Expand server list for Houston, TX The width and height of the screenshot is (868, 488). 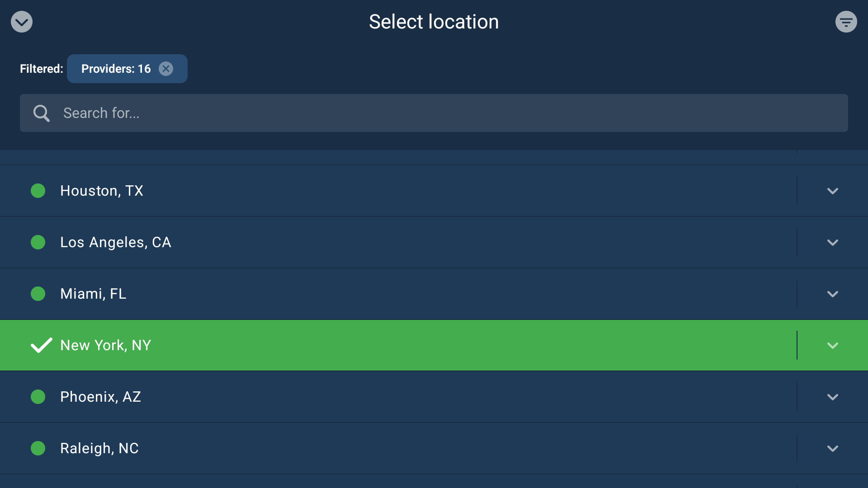(x=833, y=191)
